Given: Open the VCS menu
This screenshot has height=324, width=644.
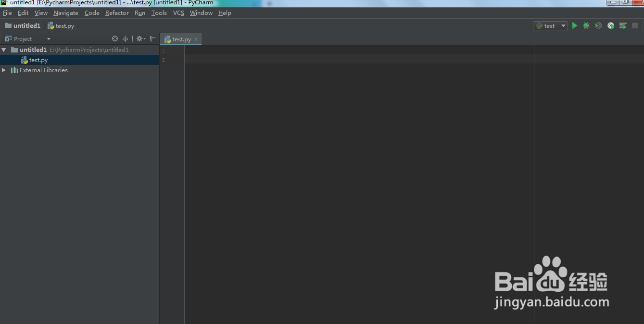Looking at the screenshot, I should point(178,13).
